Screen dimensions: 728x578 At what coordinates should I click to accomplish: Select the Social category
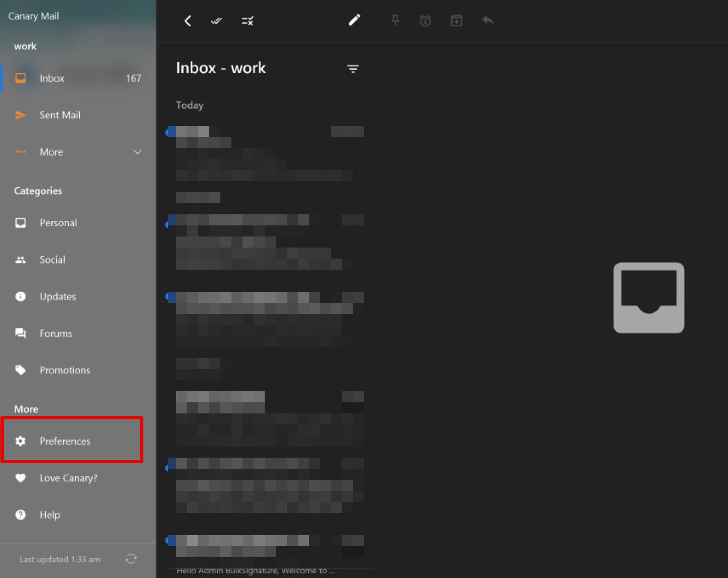click(78, 260)
